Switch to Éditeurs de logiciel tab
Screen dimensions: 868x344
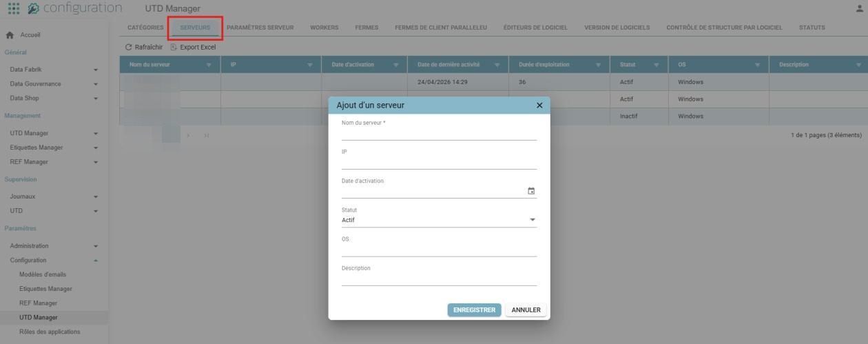click(535, 28)
